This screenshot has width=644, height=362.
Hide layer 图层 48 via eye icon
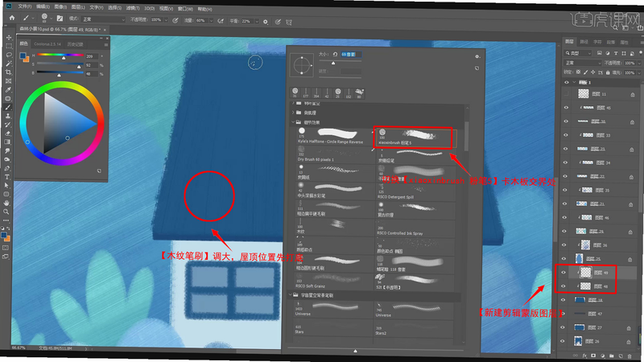pyautogui.click(x=563, y=286)
